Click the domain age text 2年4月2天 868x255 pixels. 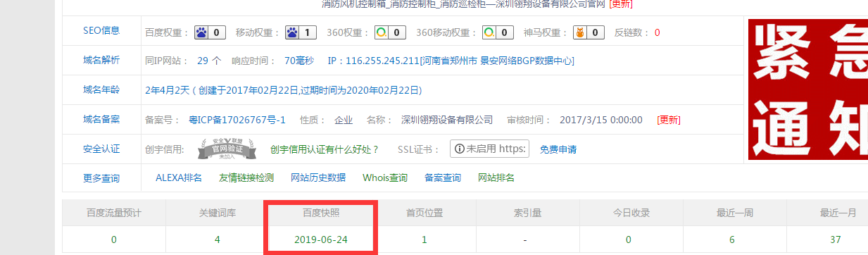click(x=167, y=90)
